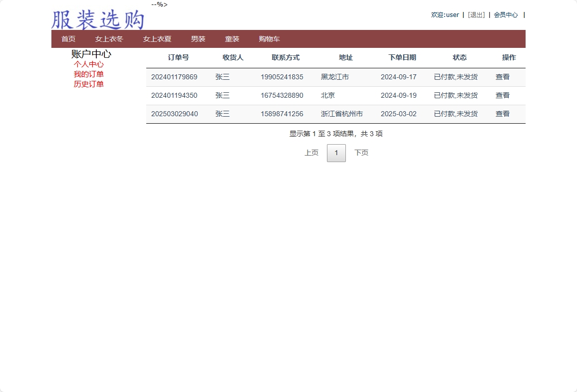查看 details of order 202401194350
Viewport: 577px width, 392px height.
tap(502, 95)
